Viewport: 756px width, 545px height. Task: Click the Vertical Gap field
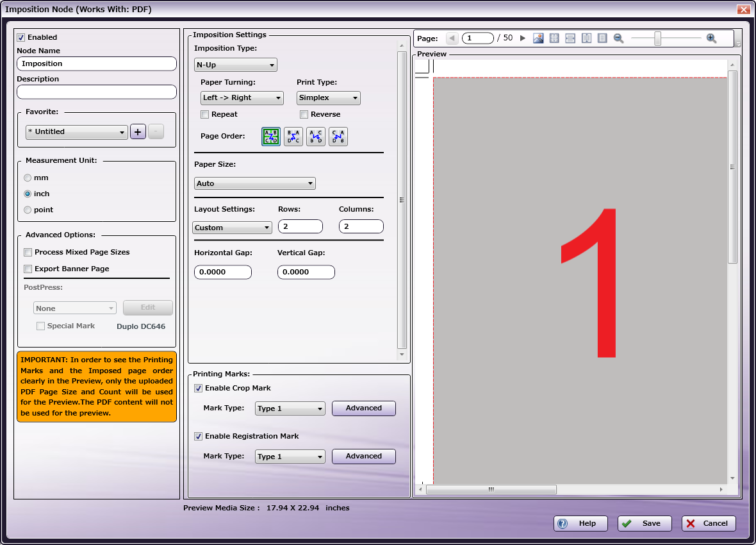tap(306, 272)
